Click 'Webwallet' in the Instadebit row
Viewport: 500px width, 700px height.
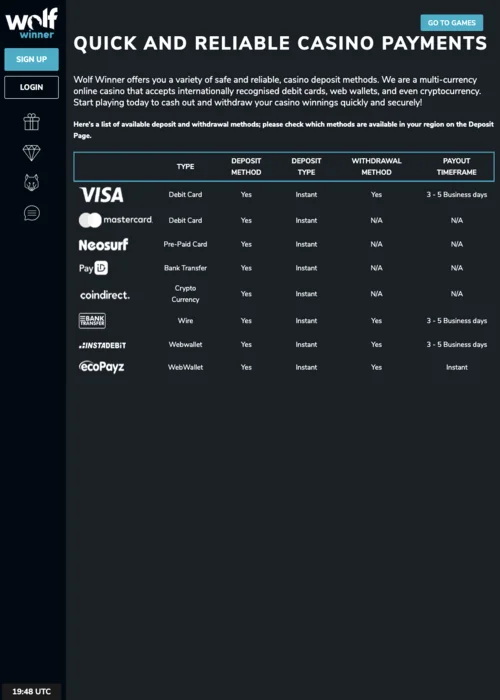[x=185, y=344]
